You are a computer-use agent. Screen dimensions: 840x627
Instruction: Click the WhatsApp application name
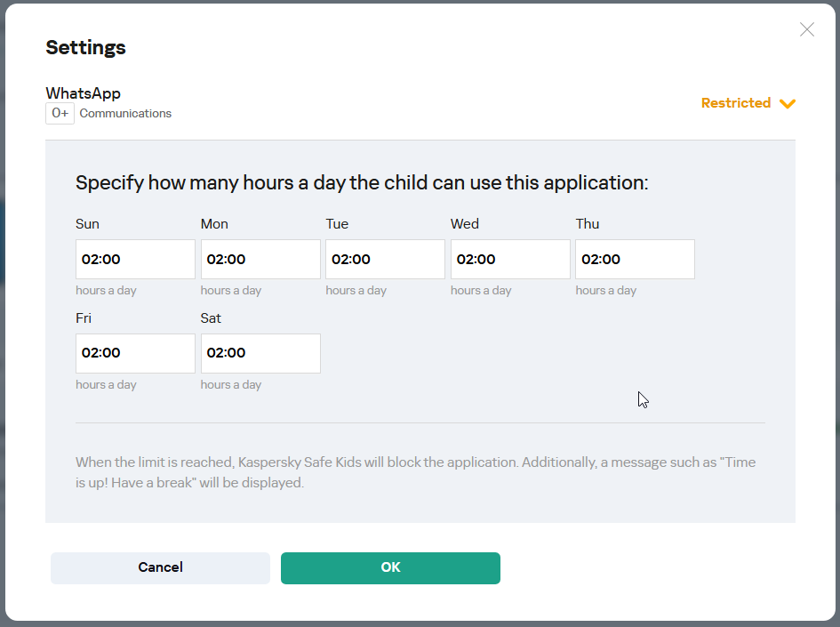(x=83, y=93)
